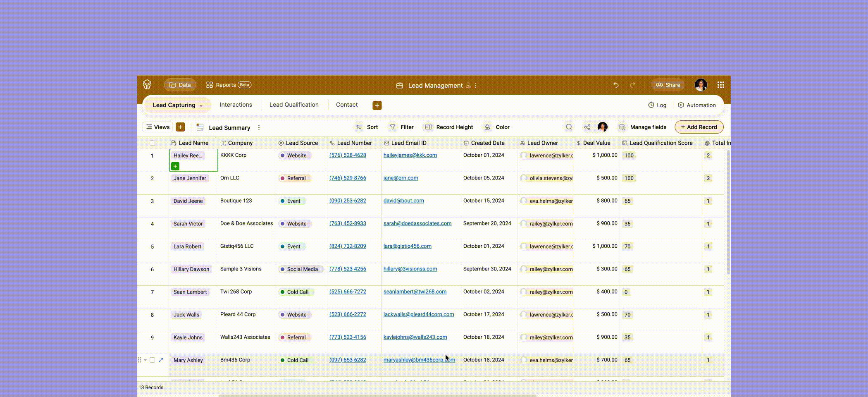Tick the select-all checkbox in the header
This screenshot has width=868, height=397.
tap(152, 143)
